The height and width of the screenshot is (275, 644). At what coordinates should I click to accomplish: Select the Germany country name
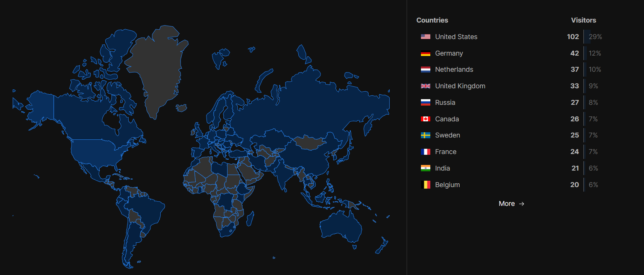pyautogui.click(x=449, y=53)
